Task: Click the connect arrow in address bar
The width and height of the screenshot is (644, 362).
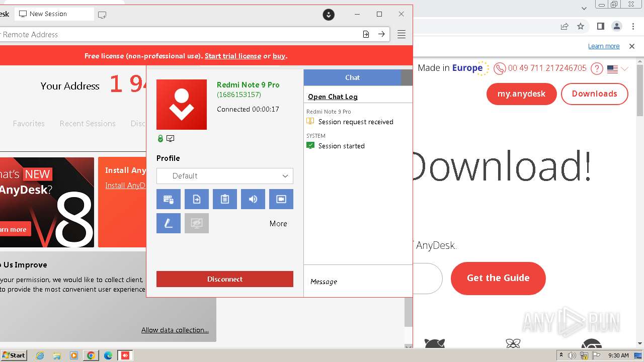Action: 381,34
